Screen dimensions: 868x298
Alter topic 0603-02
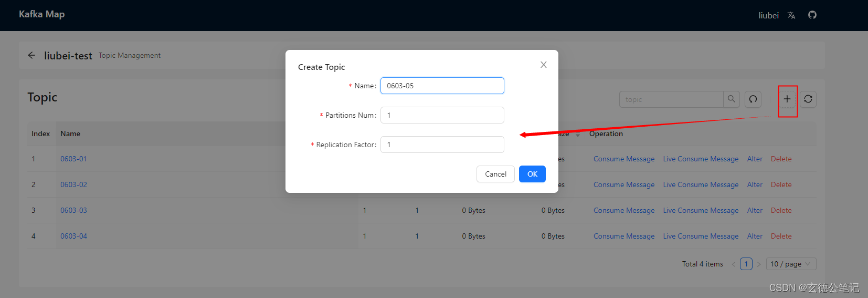(755, 184)
